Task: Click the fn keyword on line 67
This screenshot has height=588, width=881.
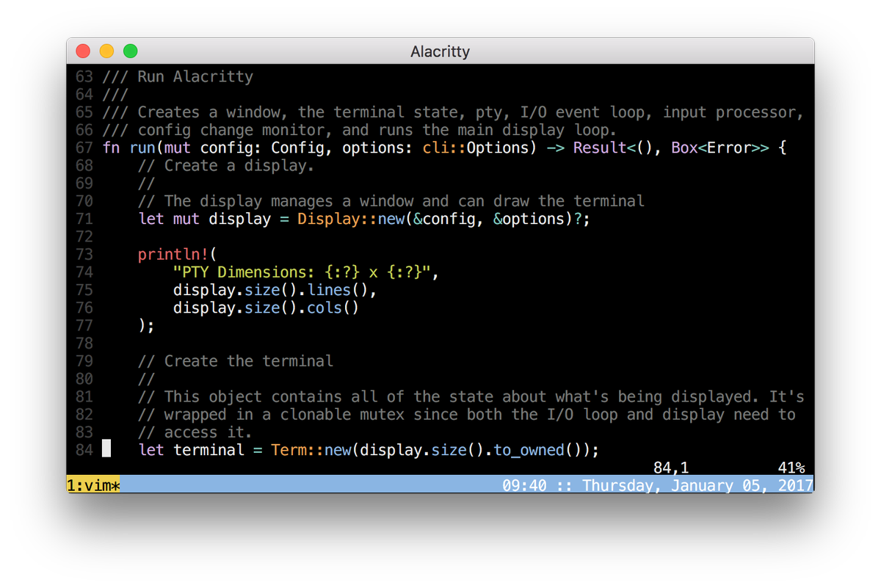Action: tap(111, 148)
